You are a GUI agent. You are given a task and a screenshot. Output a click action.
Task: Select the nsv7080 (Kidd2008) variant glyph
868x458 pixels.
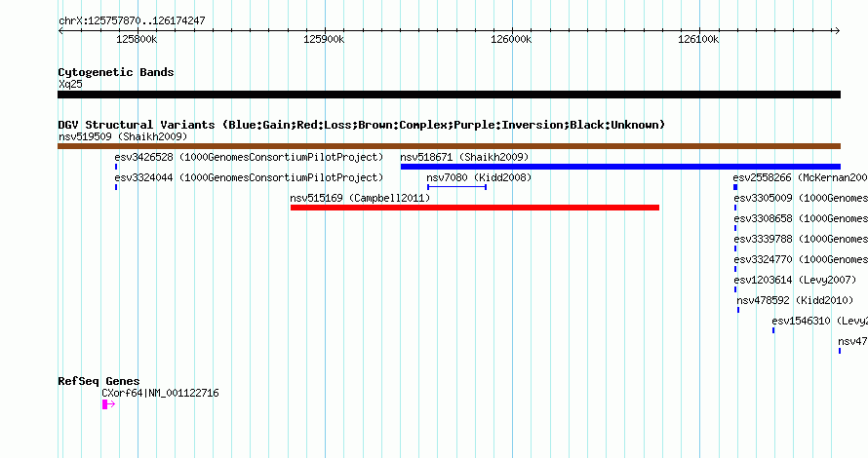456,187
